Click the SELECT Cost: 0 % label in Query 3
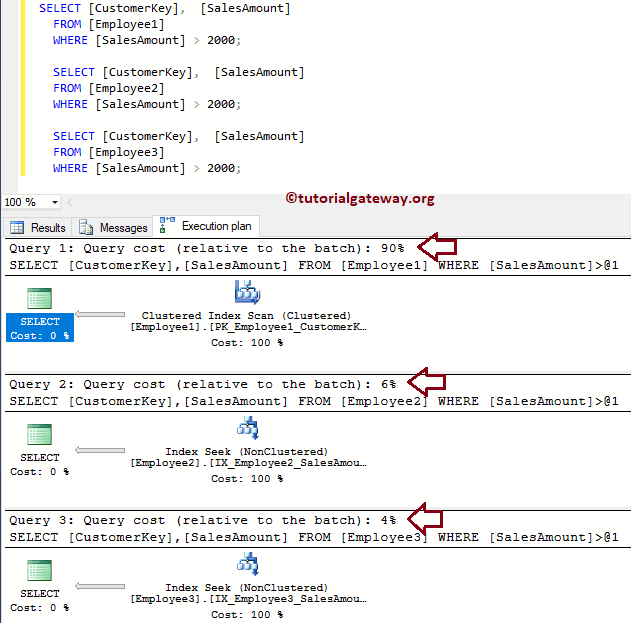631x623 pixels. coord(40,600)
